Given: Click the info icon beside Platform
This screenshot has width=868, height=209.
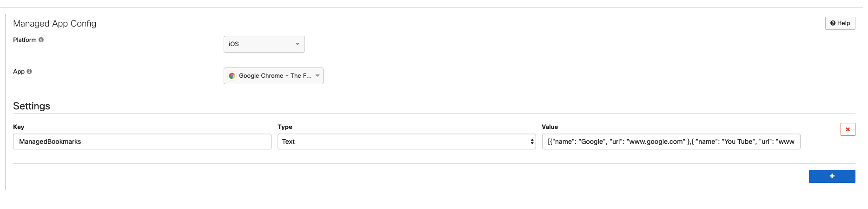Looking at the screenshot, I should coord(41,40).
